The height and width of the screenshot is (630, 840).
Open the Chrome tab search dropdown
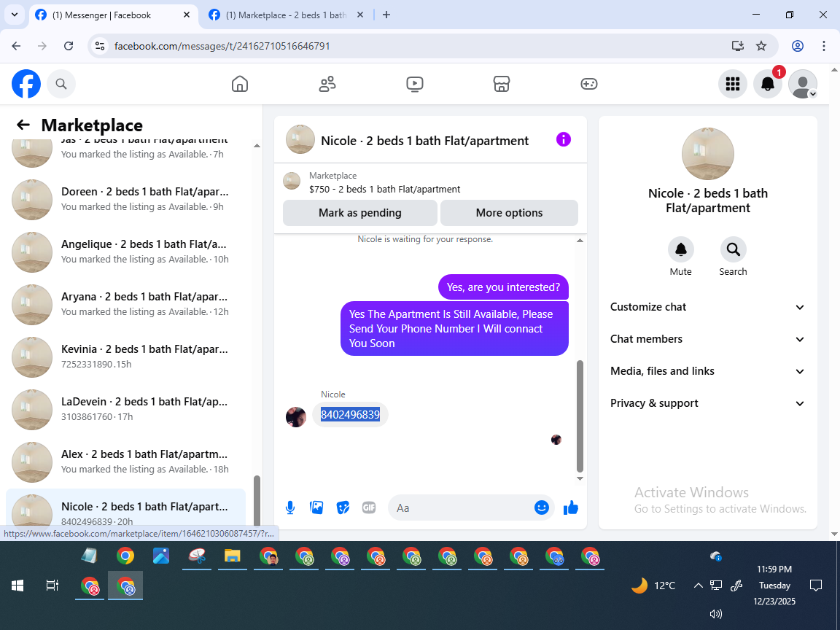(x=15, y=15)
